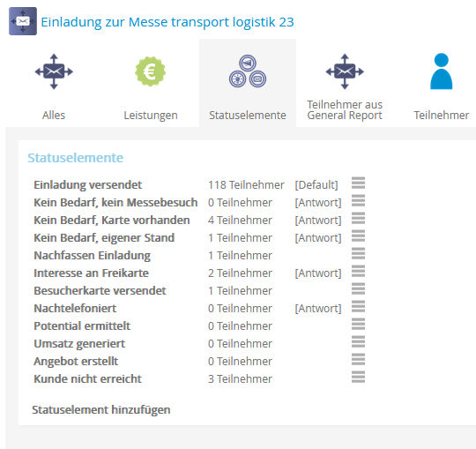The image size is (476, 449).
Task: Open the Leistungen euro badge icon
Action: point(151,71)
